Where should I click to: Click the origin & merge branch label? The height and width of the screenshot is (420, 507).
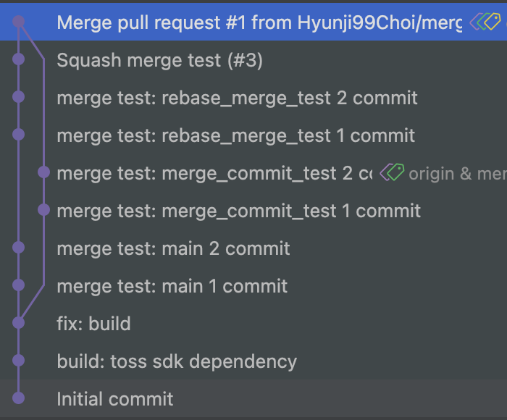coord(456,174)
